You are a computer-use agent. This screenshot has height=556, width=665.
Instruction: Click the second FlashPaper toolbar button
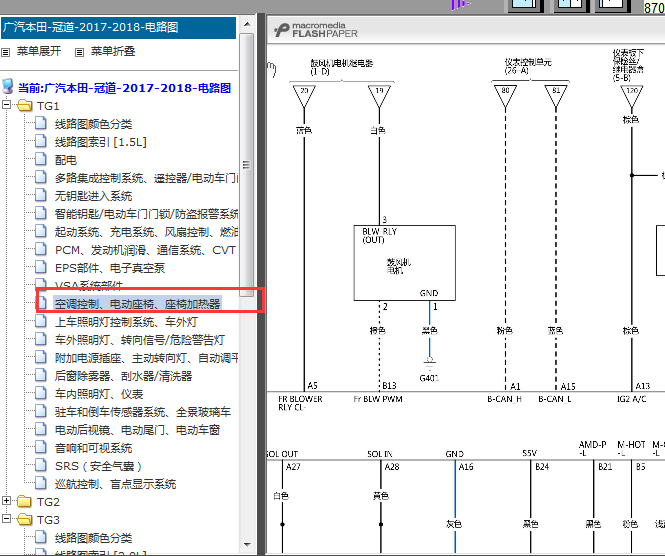[x=570, y=4]
